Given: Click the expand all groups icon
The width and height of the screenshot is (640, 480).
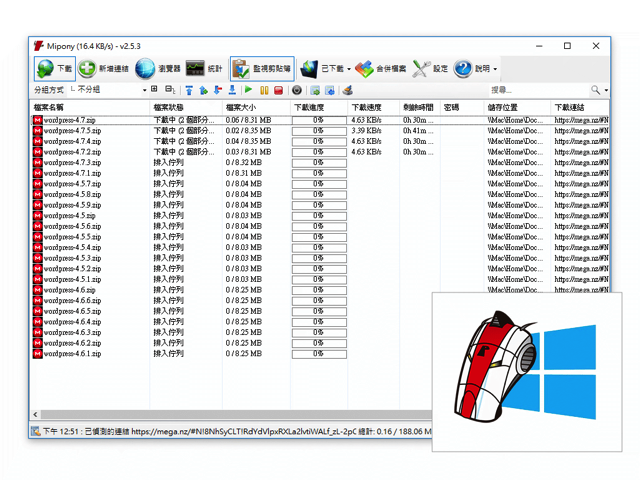Looking at the screenshot, I should point(154,89).
